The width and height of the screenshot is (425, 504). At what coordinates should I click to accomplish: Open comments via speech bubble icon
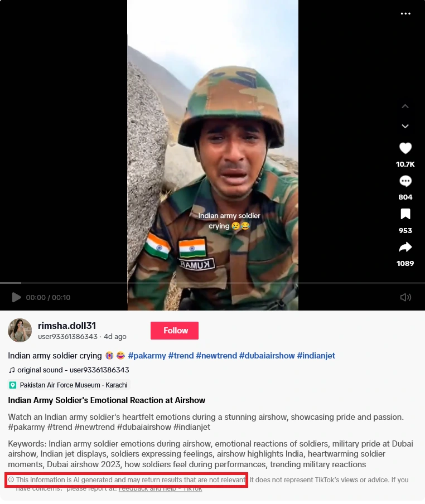405,181
